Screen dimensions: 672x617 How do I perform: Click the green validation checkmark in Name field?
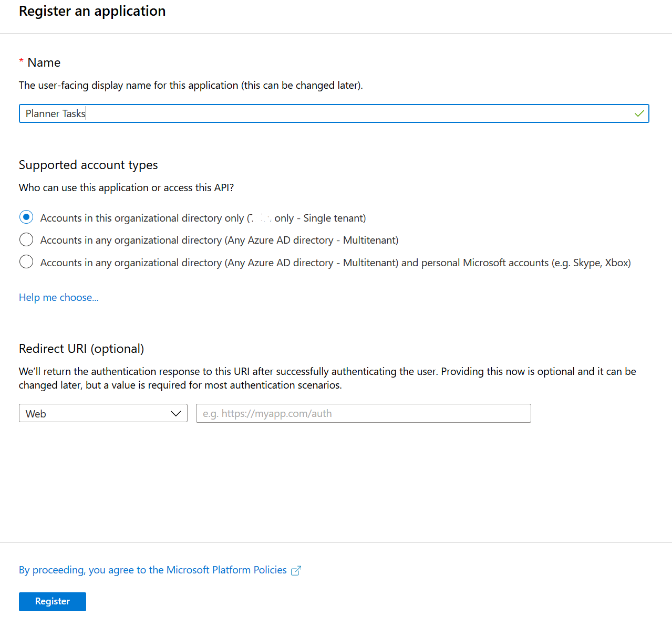(x=639, y=113)
